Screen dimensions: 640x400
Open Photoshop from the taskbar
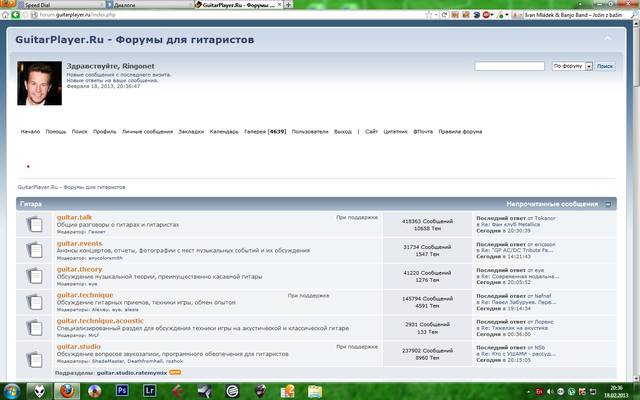122,391
